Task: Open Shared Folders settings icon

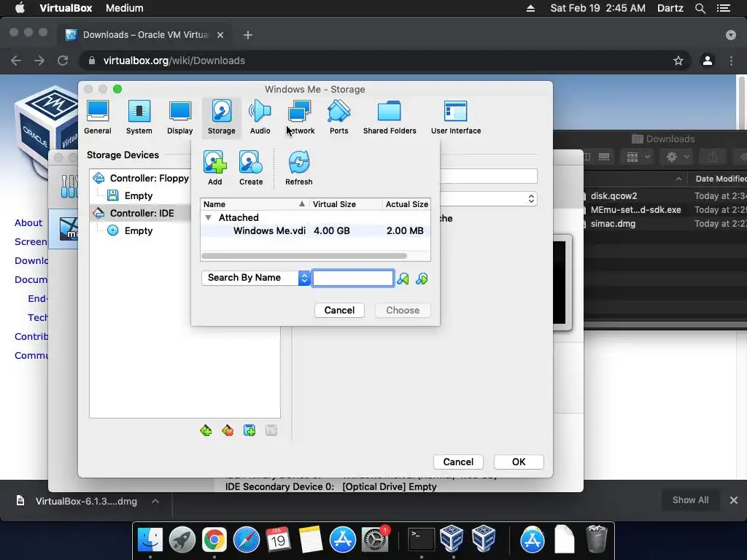Action: (390, 112)
